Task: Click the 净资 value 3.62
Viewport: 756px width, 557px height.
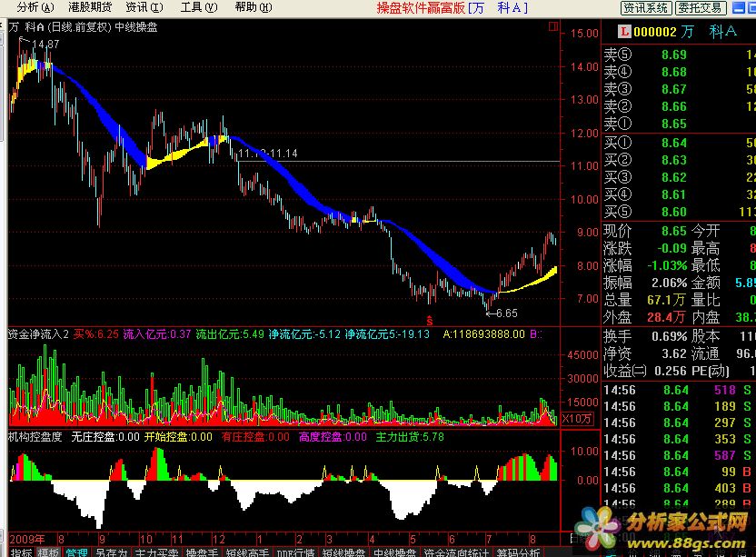Action: (x=674, y=353)
